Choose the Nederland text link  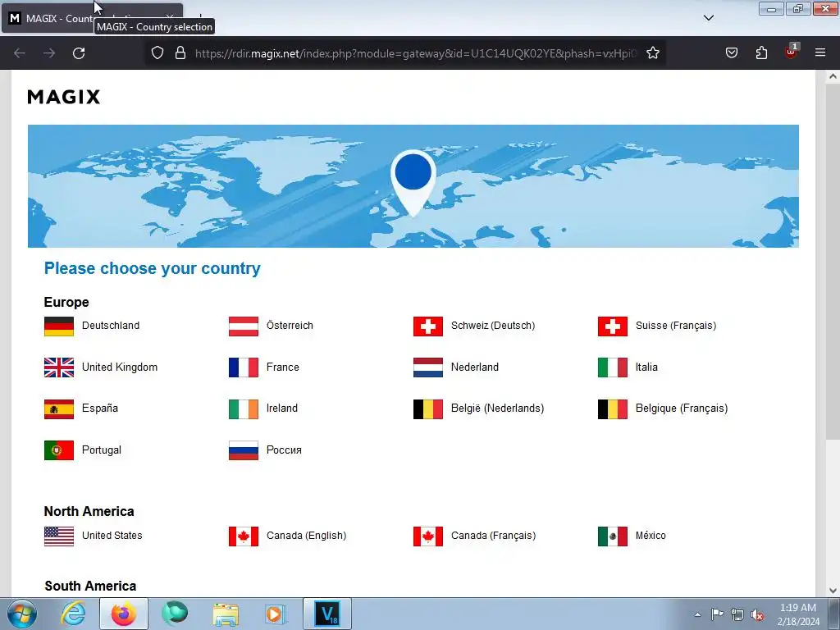(x=475, y=367)
